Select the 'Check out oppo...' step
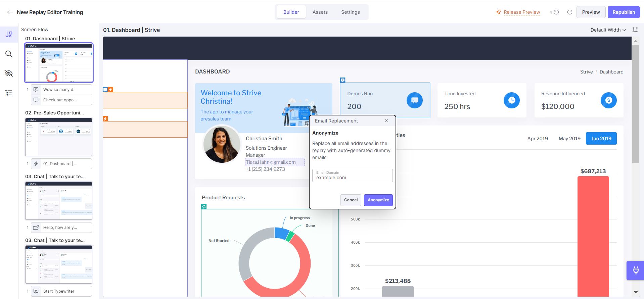The image size is (644, 299). (x=61, y=100)
